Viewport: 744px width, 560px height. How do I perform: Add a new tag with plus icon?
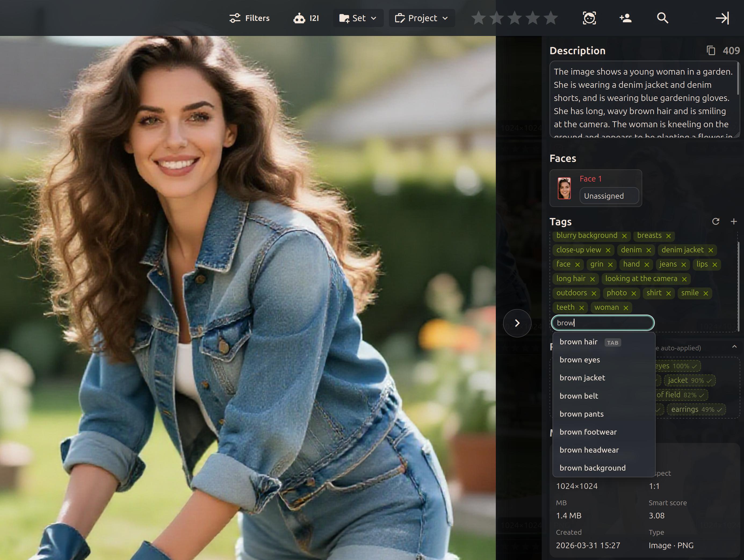[734, 221]
